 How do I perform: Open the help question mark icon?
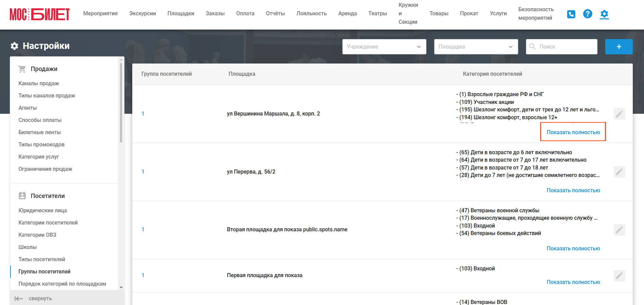588,14
